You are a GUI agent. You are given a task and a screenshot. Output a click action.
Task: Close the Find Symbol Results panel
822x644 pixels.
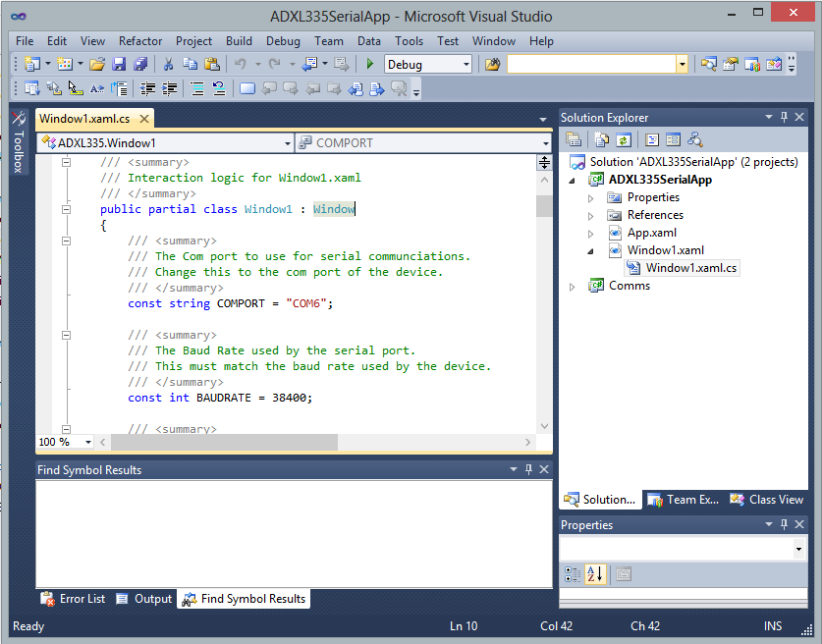point(544,469)
